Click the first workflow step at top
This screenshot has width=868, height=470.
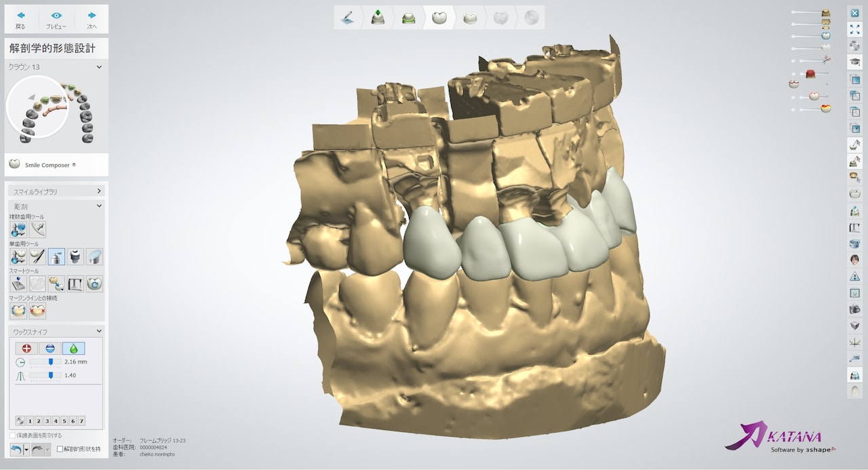[x=348, y=18]
